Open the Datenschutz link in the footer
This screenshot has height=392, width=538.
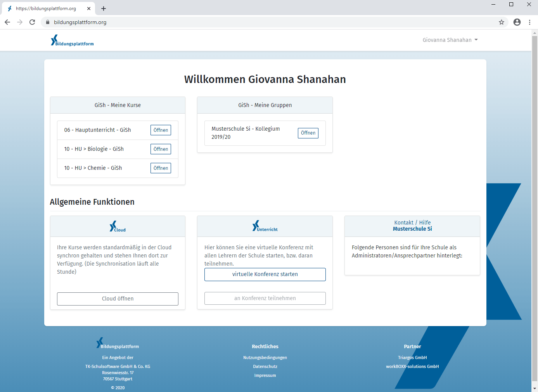tap(265, 366)
